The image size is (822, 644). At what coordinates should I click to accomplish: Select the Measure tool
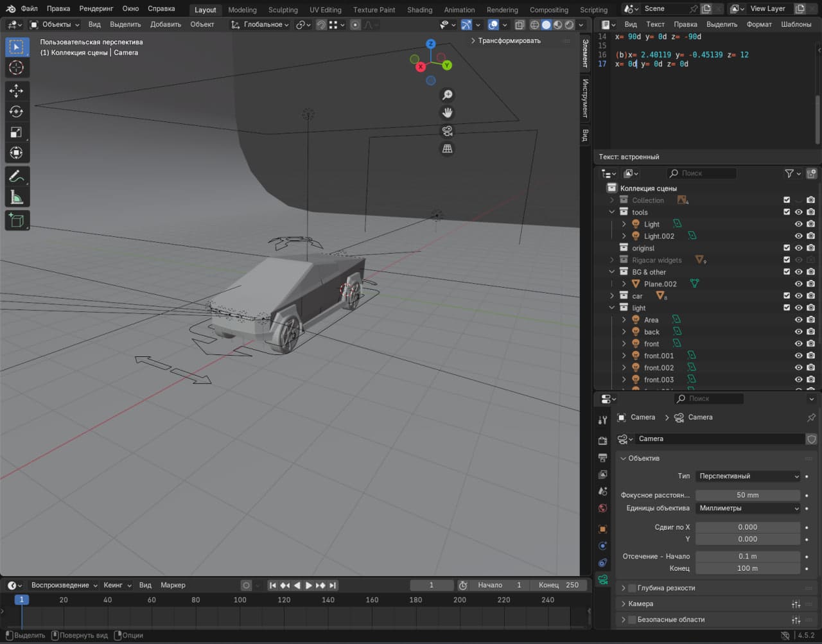(x=17, y=197)
